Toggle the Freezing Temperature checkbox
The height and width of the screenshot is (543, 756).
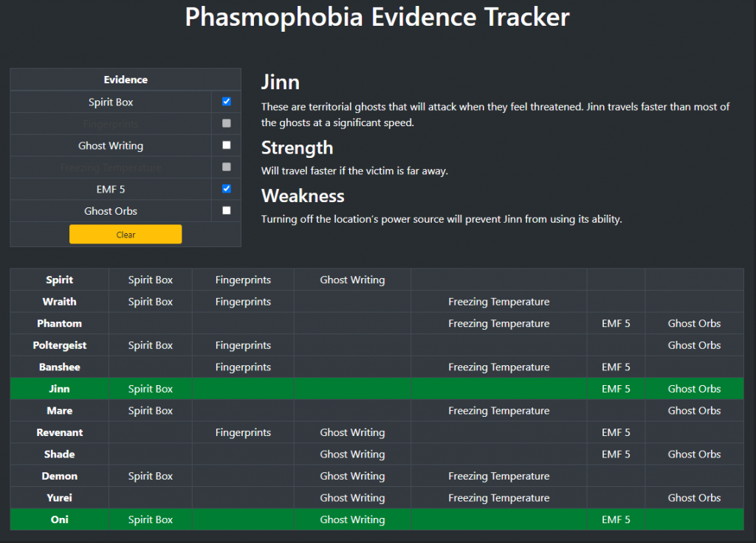(x=226, y=167)
